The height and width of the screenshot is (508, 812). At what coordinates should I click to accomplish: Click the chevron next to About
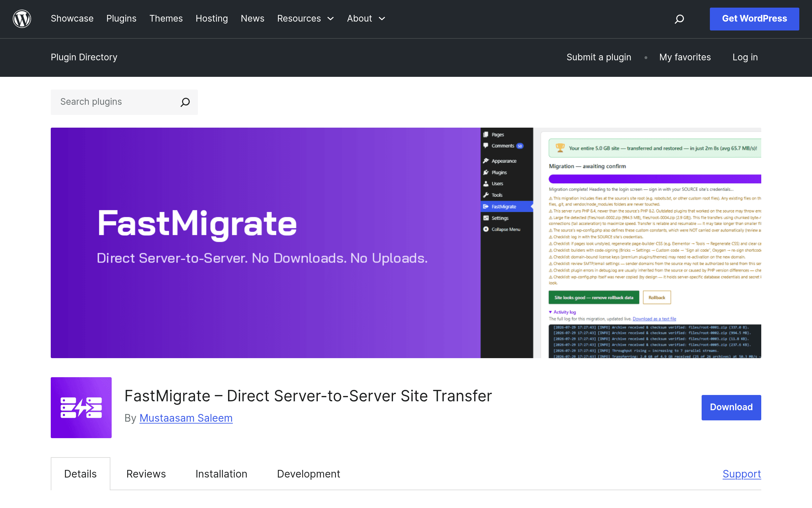point(382,19)
